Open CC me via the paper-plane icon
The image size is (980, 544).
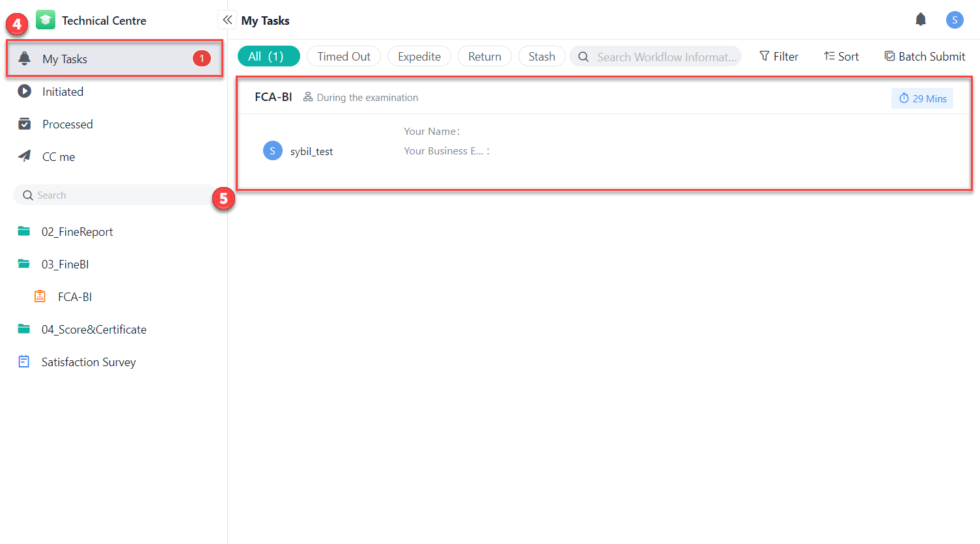[25, 156]
